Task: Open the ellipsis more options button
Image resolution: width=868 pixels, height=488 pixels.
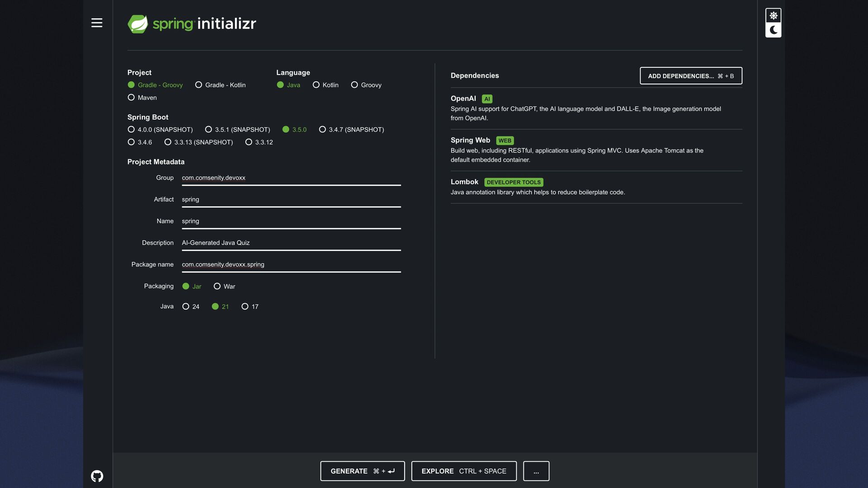Action: coord(536,471)
